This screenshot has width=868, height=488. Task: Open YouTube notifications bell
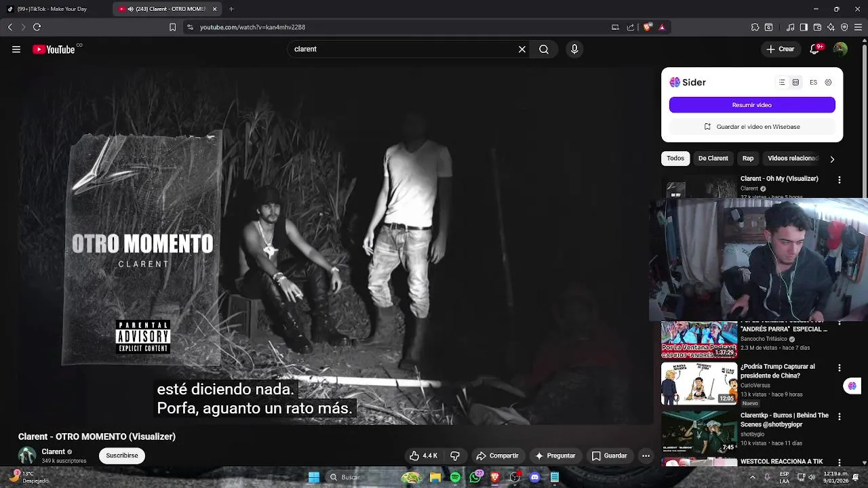pos(816,49)
